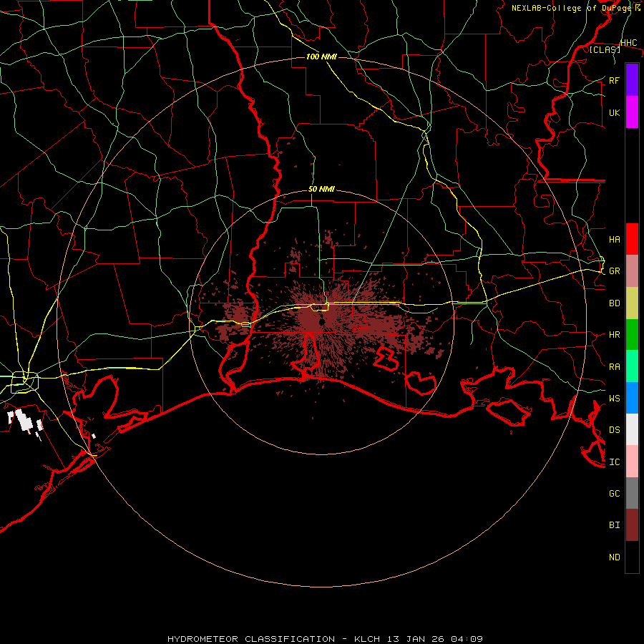Click the [CLAS] label
This screenshot has height=644, width=644.
[x=605, y=49]
